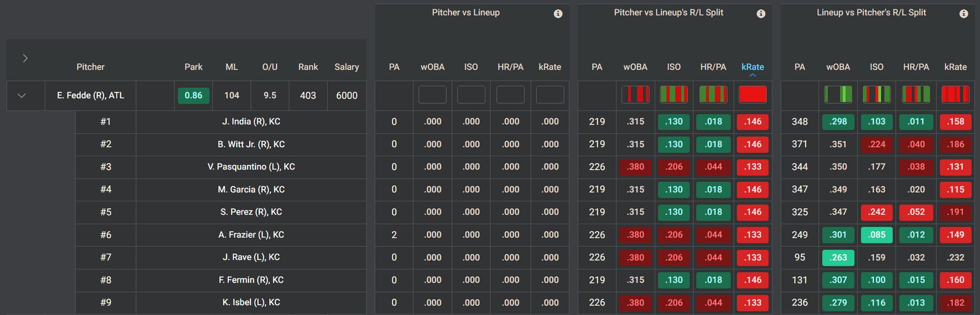Click the kRate sort arrow indicator
This screenshot has height=315, width=980.
coord(752,75)
